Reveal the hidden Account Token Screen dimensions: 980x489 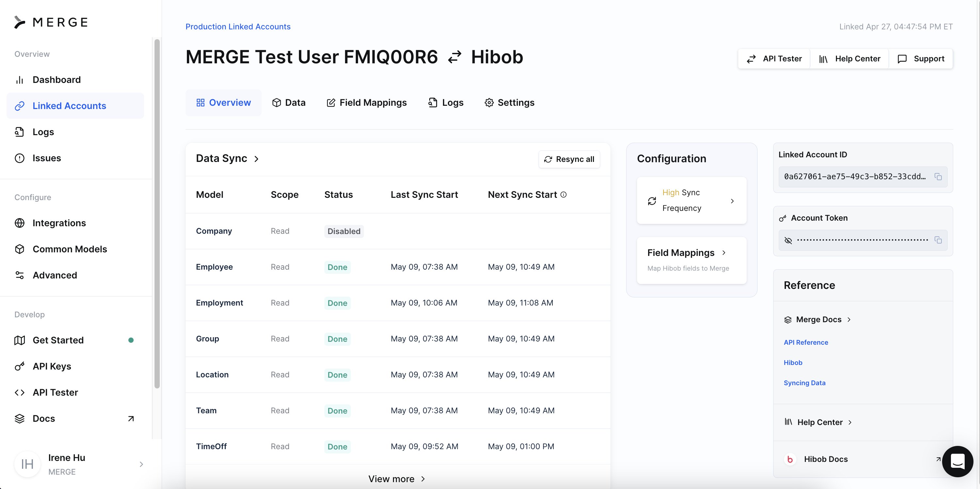[788, 240]
